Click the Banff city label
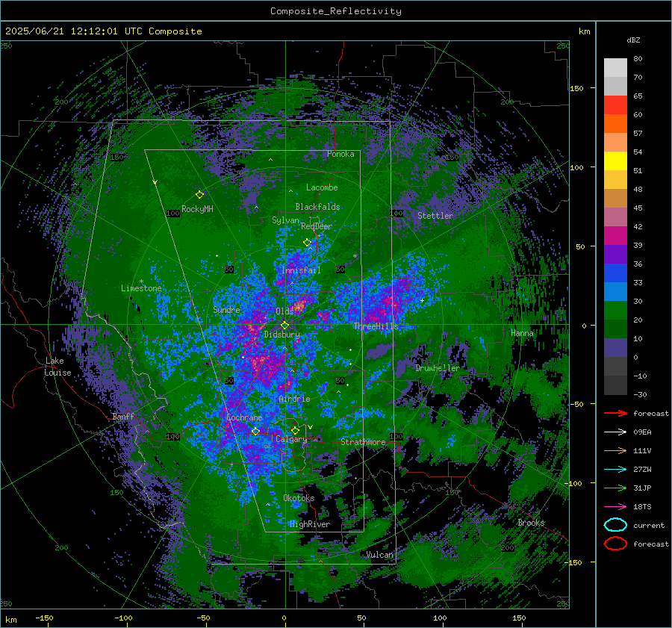The width and height of the screenshot is (672, 628). 123,417
